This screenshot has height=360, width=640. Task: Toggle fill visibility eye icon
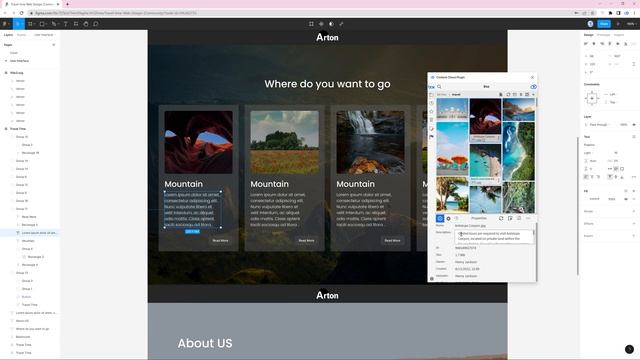click(x=626, y=199)
